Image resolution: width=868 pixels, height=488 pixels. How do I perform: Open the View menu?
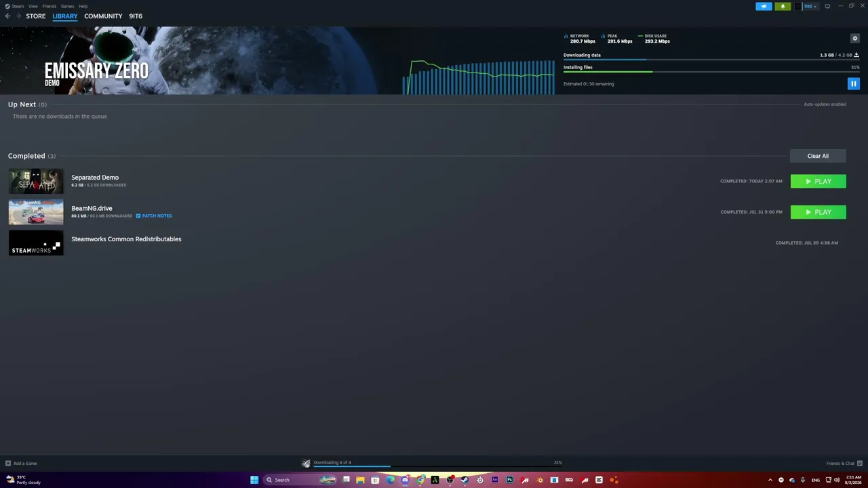[x=33, y=6]
